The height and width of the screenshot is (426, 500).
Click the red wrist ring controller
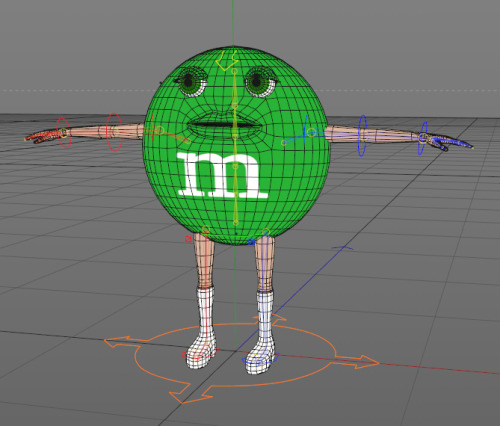tap(64, 133)
